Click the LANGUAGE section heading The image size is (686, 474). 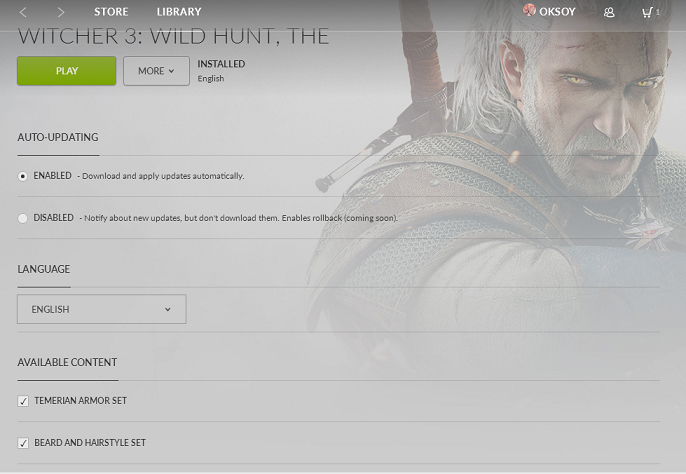[x=44, y=269]
